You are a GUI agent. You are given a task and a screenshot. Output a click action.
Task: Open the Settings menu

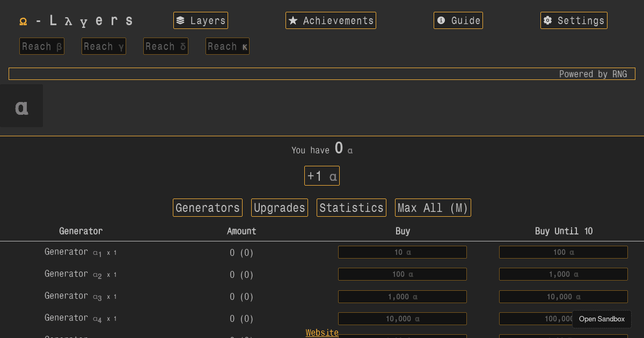574,20
